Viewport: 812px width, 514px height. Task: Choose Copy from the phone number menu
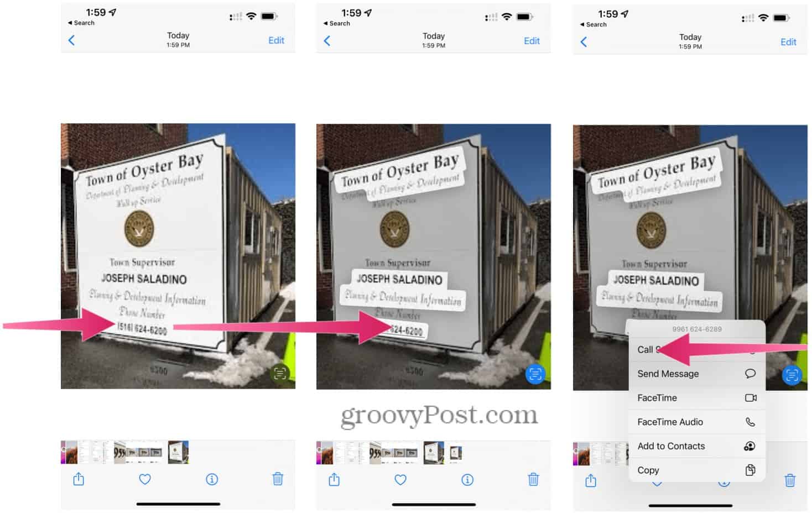697,470
